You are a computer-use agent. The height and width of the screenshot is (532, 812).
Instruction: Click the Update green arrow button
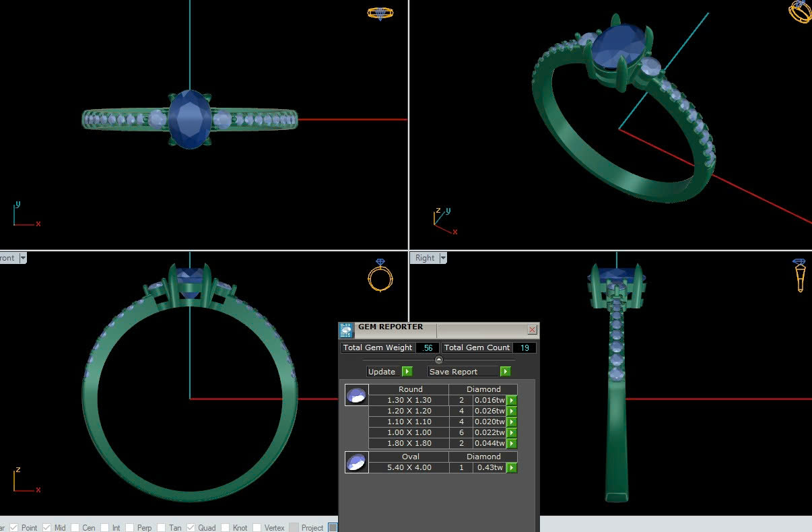(x=407, y=372)
